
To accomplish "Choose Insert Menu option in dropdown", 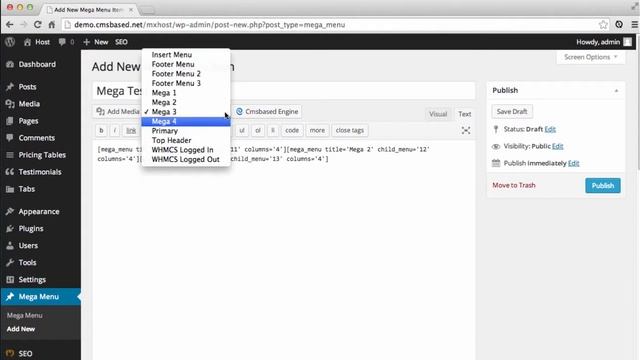I will click(x=186, y=55).
